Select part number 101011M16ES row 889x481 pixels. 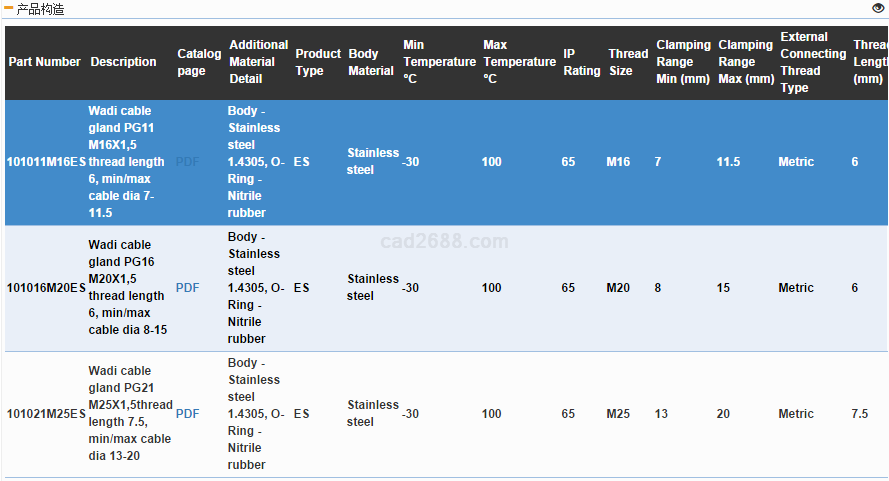(x=46, y=162)
